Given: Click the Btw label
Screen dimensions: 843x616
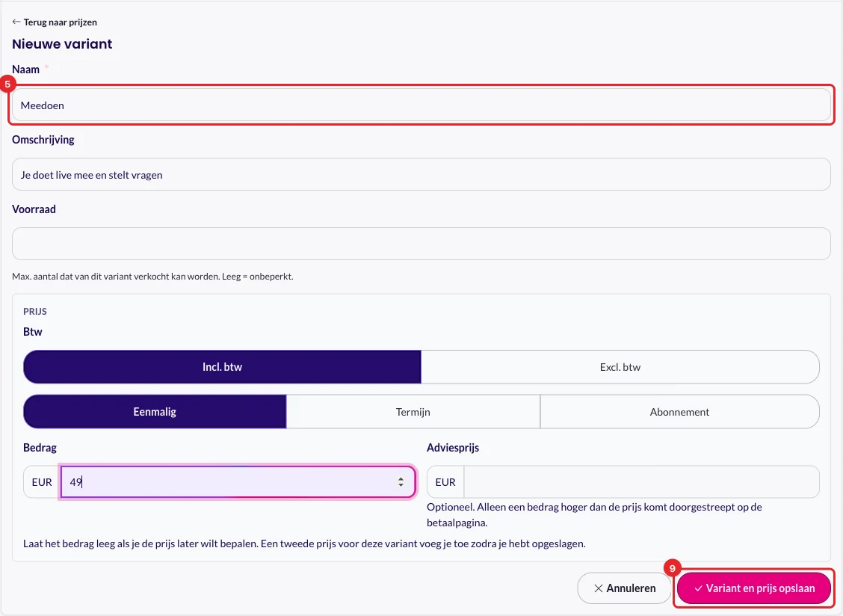Looking at the screenshot, I should 33,331.
